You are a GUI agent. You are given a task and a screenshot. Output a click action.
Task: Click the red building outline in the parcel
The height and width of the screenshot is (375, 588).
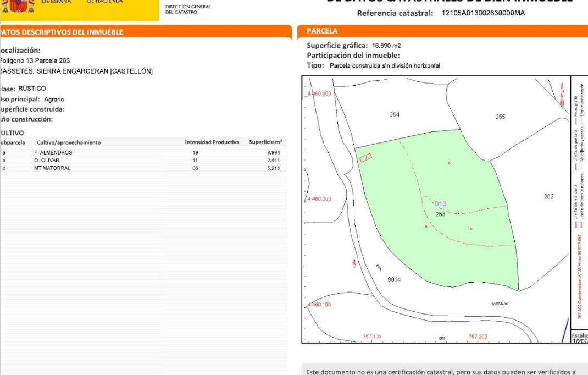[365, 158]
